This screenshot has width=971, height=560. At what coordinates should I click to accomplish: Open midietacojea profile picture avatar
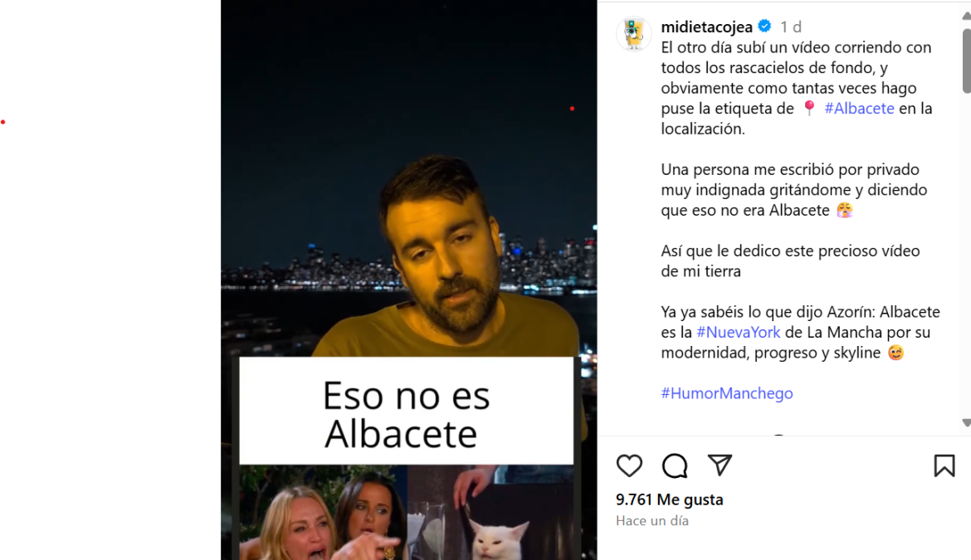click(633, 33)
